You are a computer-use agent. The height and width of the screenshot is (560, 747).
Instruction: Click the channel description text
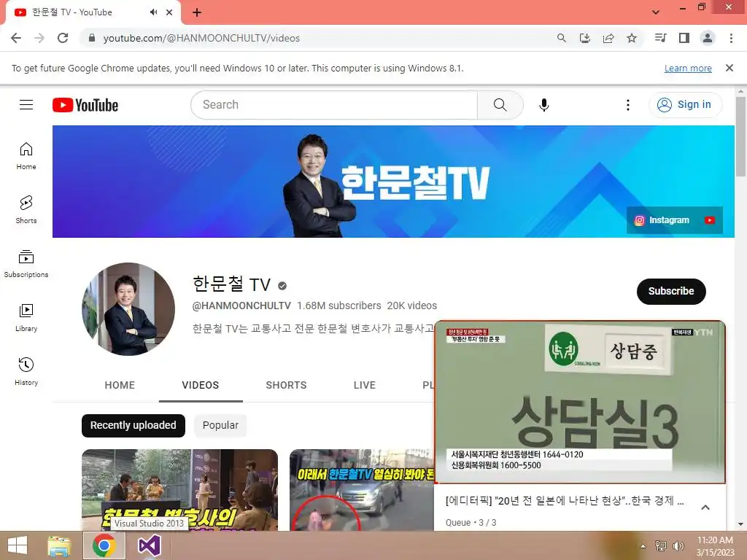pyautogui.click(x=313, y=328)
